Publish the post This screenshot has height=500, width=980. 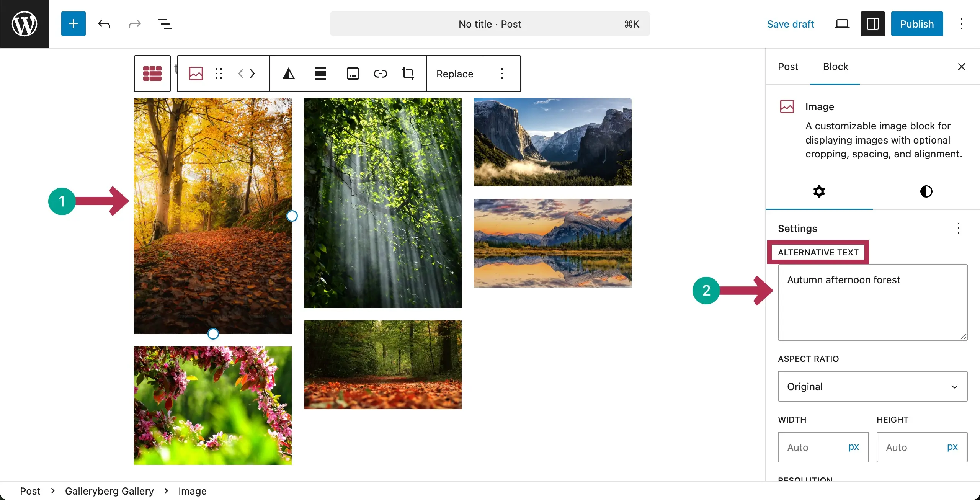pos(916,23)
